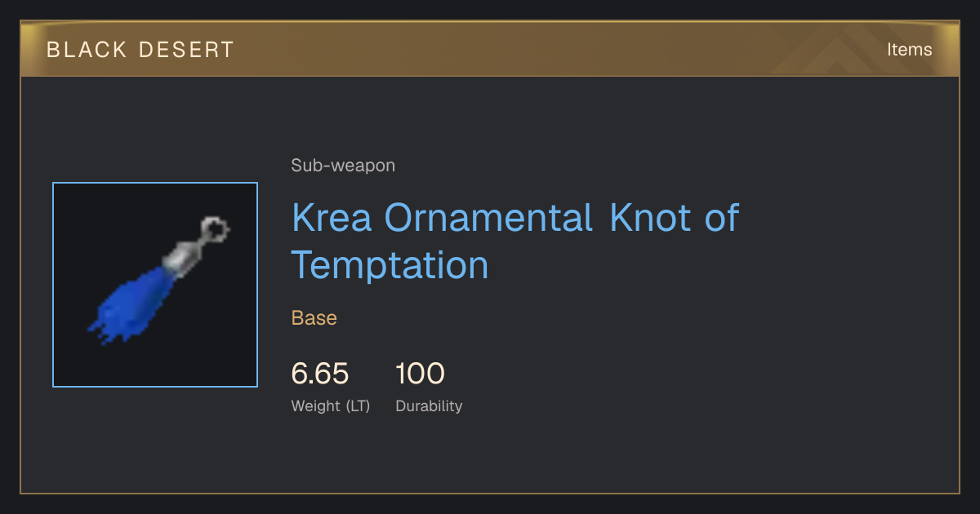
Task: Click the silver ring clasp on the knot icon
Action: coord(215,228)
